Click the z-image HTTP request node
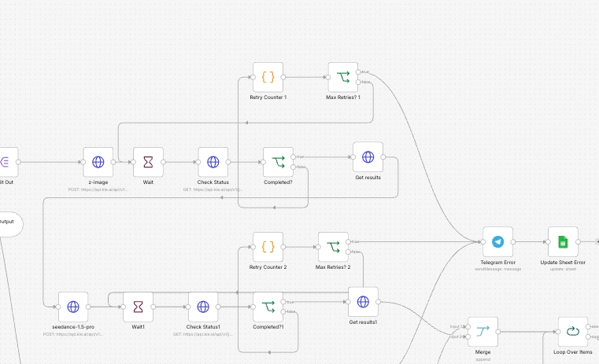Screen dimensions: 599x364 tap(98, 162)
